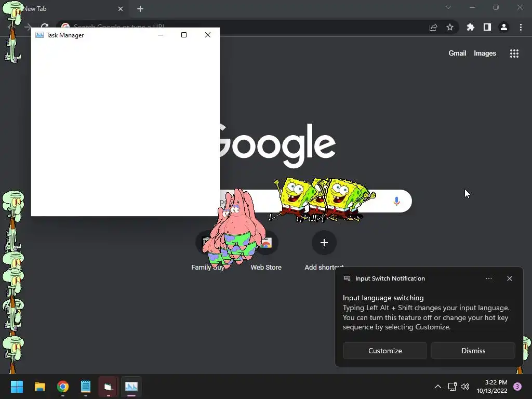This screenshot has width=532, height=399.
Task: Open the volume tray icon
Action: pos(465,387)
